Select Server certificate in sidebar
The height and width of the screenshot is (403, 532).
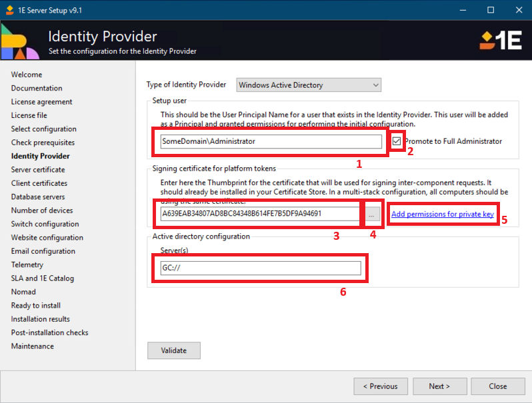pyautogui.click(x=38, y=170)
